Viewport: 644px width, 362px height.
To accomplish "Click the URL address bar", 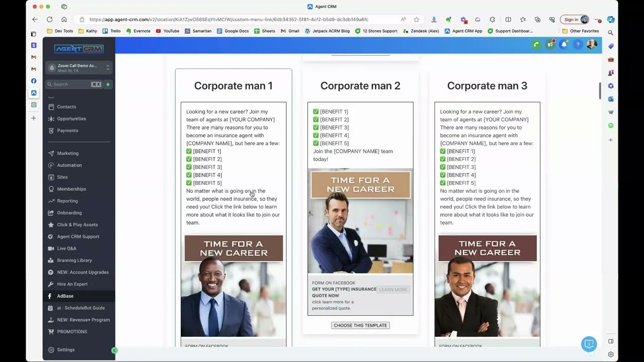I will tap(229, 20).
